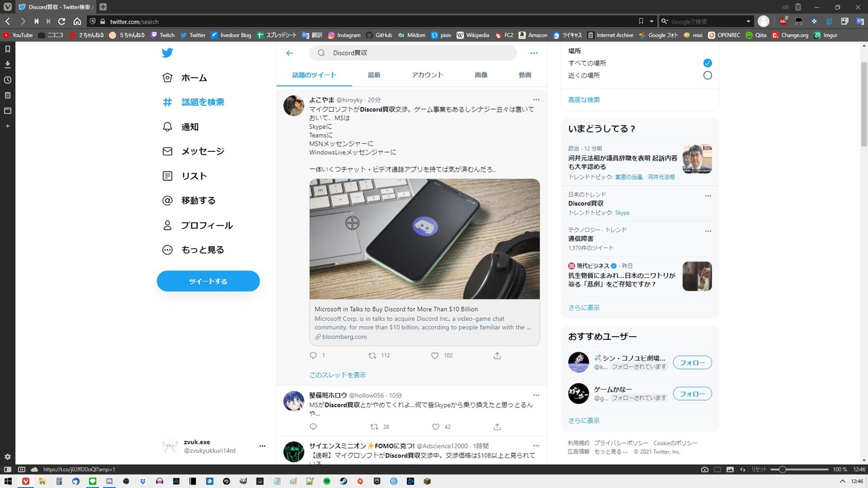The width and height of the screenshot is (868, 488).
Task: Expand the bookmark dropdown arrow in address bar
Action: click(x=652, y=22)
